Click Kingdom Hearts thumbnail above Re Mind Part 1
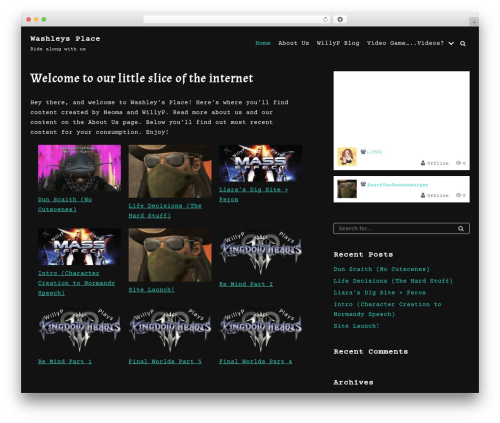Image resolution: width=500 pixels, height=423 pixels. point(79,329)
